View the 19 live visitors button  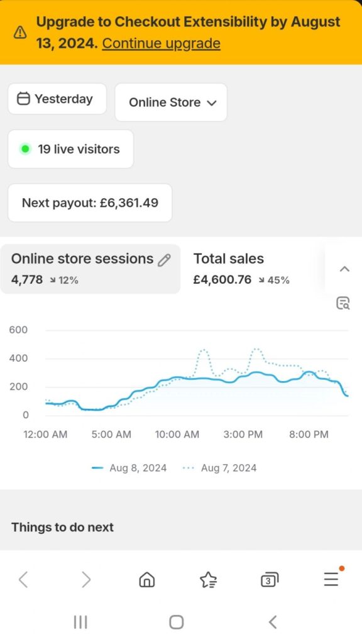click(x=70, y=149)
